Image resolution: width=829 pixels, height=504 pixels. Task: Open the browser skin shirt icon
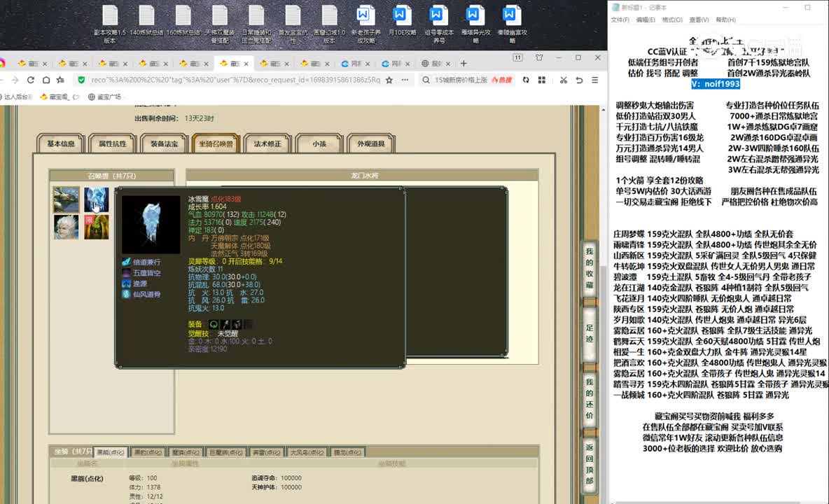[539, 57]
